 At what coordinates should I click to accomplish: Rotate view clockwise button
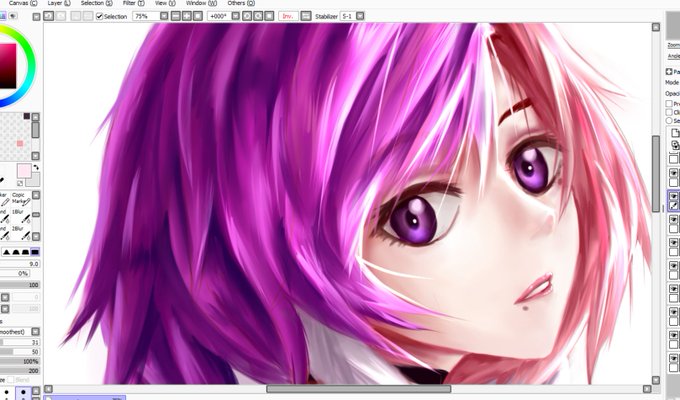click(x=258, y=16)
